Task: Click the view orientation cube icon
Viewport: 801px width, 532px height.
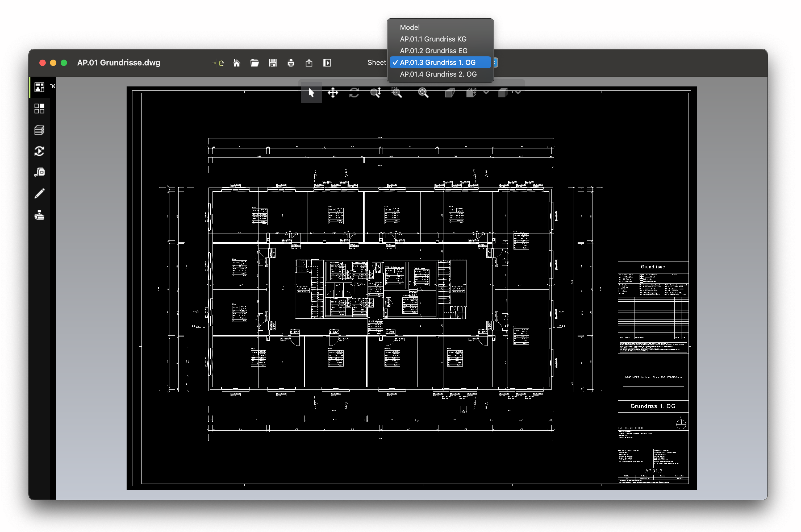Action: (x=471, y=92)
